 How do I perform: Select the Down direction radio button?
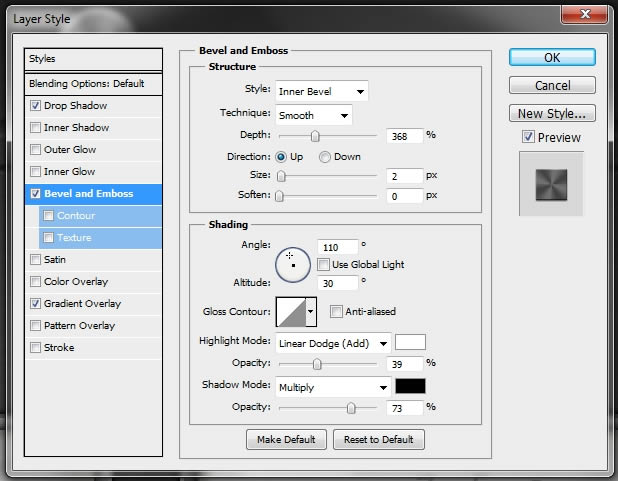coord(325,157)
